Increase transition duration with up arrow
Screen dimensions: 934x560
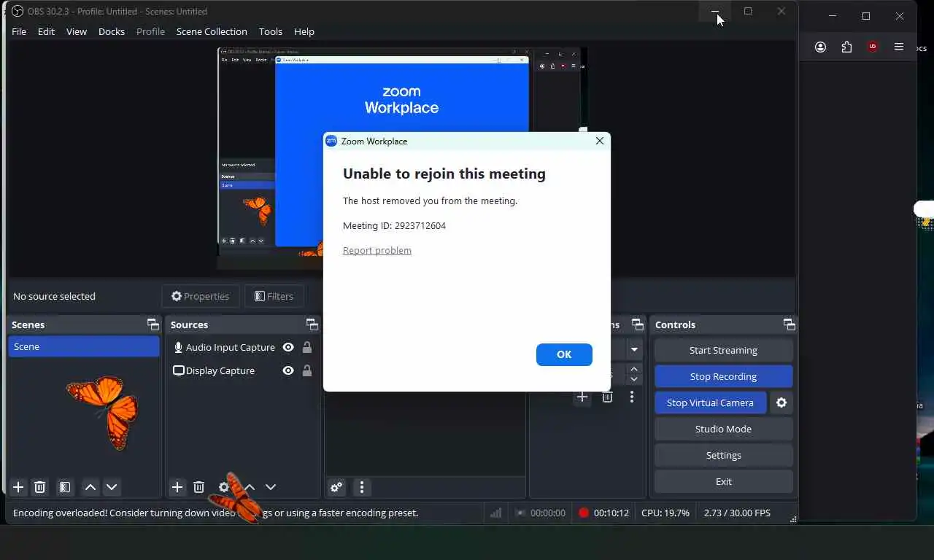[x=634, y=370]
